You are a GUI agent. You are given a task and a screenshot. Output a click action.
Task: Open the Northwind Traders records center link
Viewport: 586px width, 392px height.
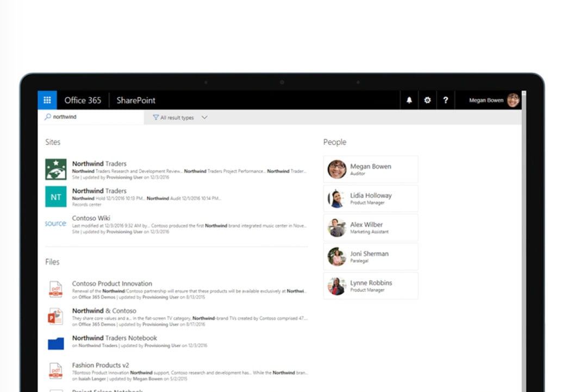[99, 191]
